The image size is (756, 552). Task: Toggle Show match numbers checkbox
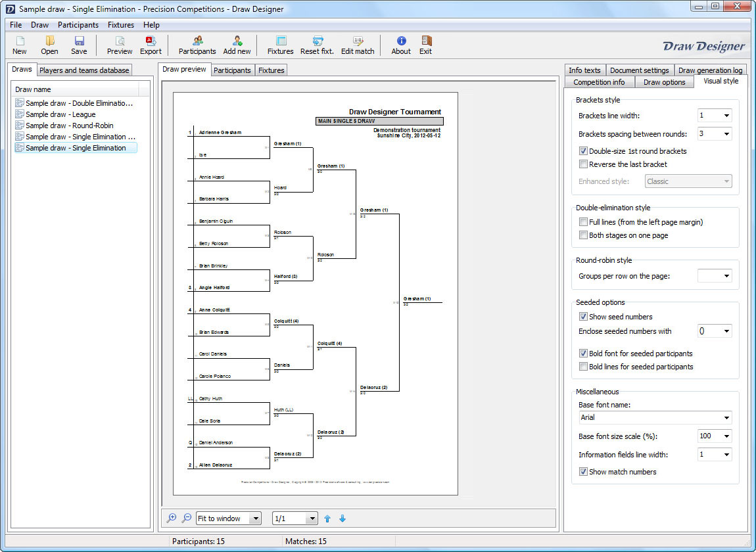pyautogui.click(x=583, y=472)
